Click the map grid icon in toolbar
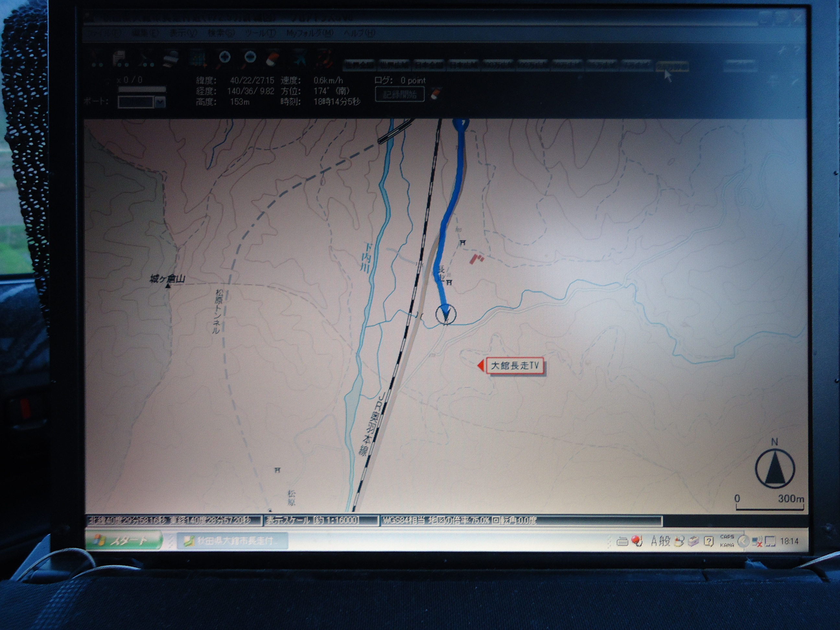The height and width of the screenshot is (630, 840). 197,60
